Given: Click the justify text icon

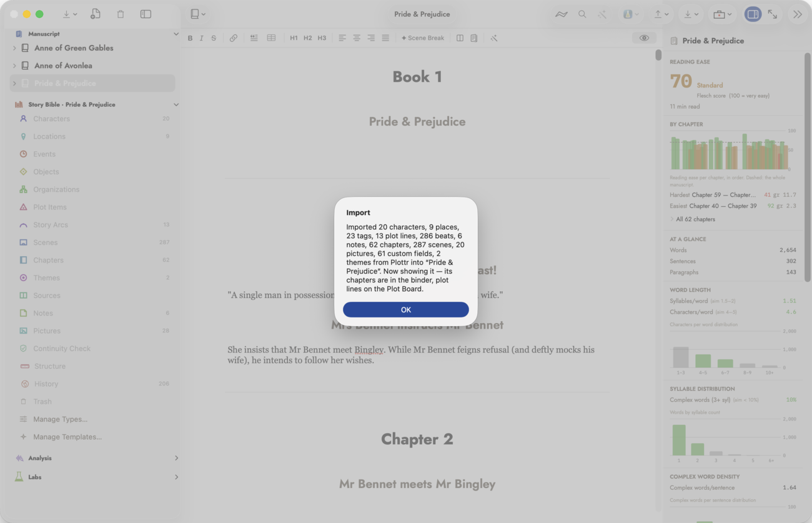Looking at the screenshot, I should coord(385,38).
